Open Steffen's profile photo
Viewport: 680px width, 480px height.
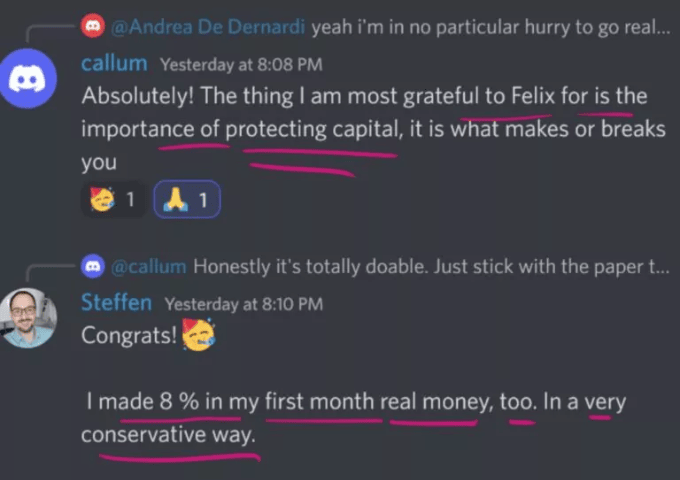[x=29, y=318]
